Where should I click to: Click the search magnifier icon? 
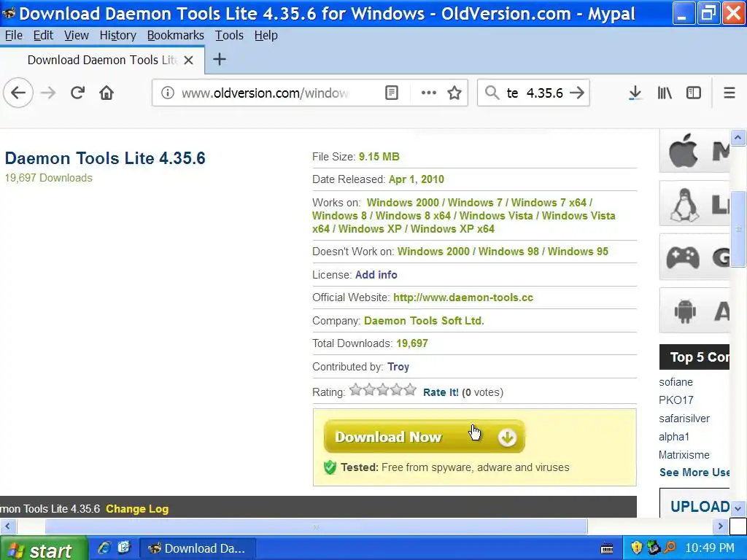[x=492, y=93]
